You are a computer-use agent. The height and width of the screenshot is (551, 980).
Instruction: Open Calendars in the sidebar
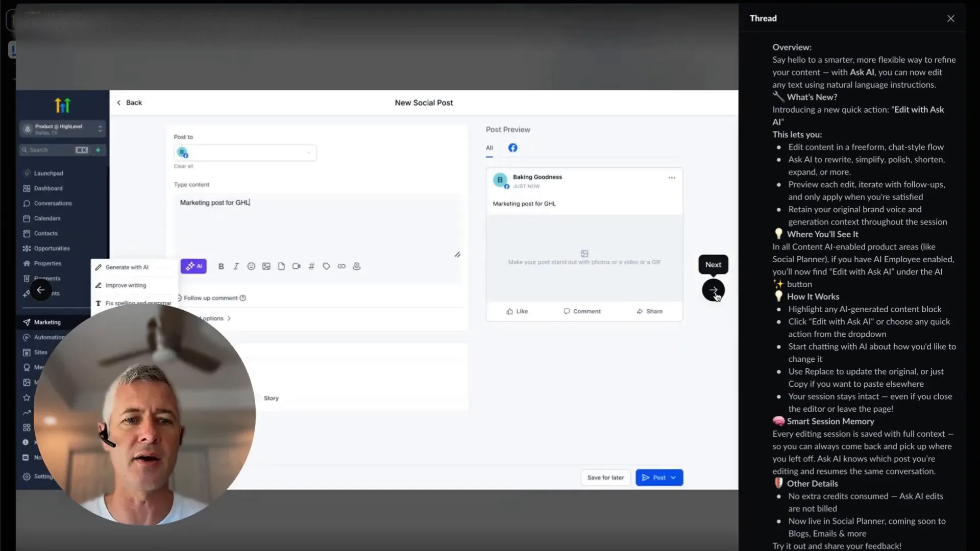point(47,218)
